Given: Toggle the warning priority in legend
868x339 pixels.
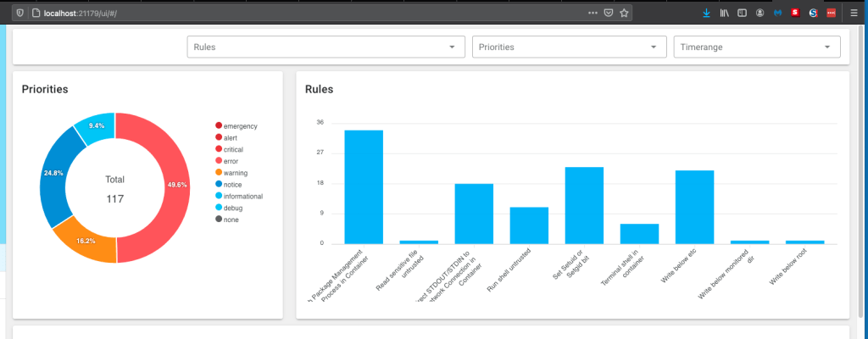Looking at the screenshot, I should point(234,173).
